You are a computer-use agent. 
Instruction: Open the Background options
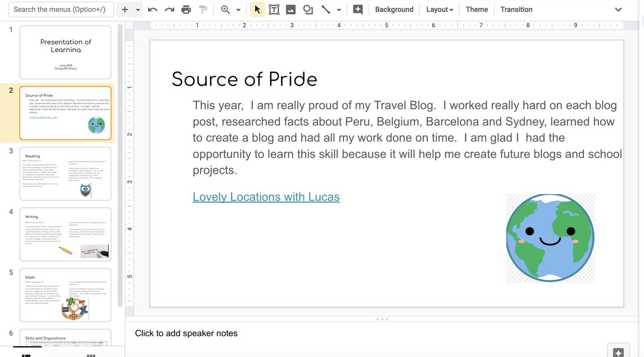[x=394, y=10]
